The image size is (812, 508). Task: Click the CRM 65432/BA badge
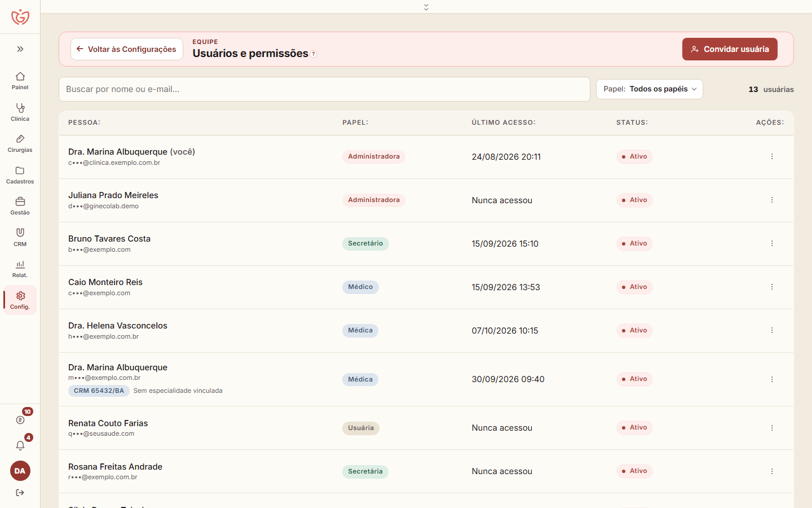pyautogui.click(x=99, y=391)
